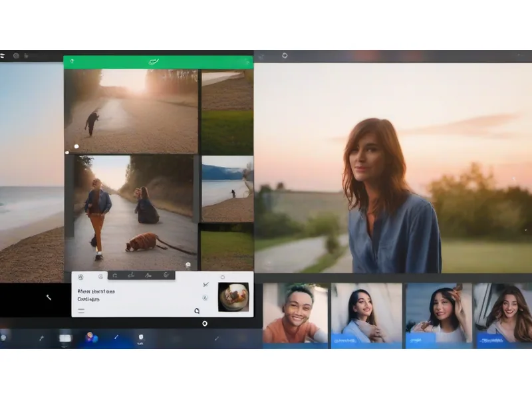This screenshot has height=399, width=532.
Task: Click the blue label under the third portrait
Action: [421, 339]
